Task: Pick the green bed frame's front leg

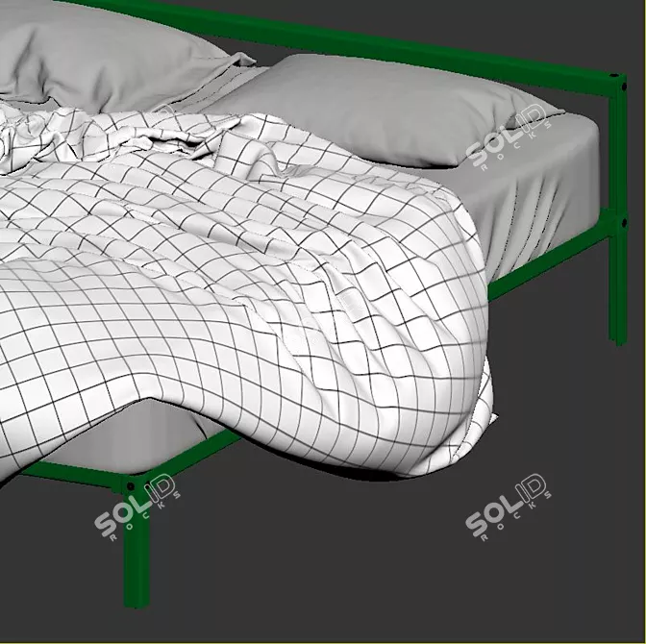Action: pos(136,544)
